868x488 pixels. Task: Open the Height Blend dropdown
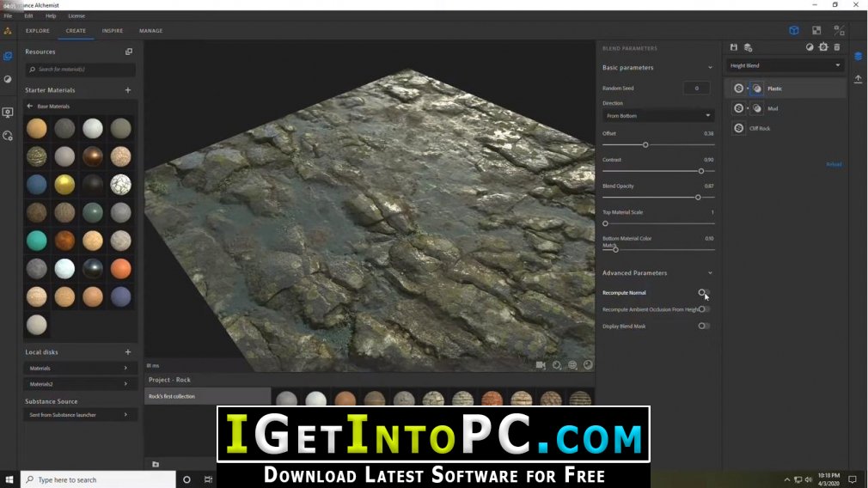tap(785, 65)
